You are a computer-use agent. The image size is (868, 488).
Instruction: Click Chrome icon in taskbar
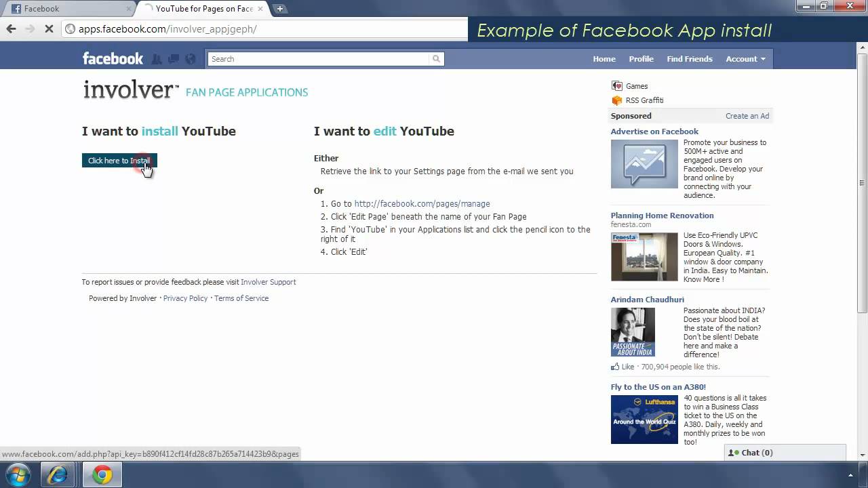[102, 475]
